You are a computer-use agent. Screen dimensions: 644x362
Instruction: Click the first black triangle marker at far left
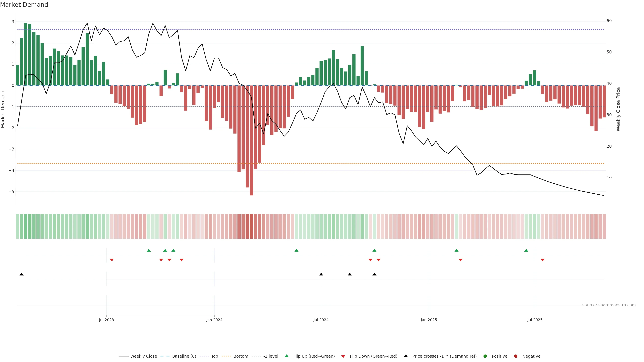[21, 274]
